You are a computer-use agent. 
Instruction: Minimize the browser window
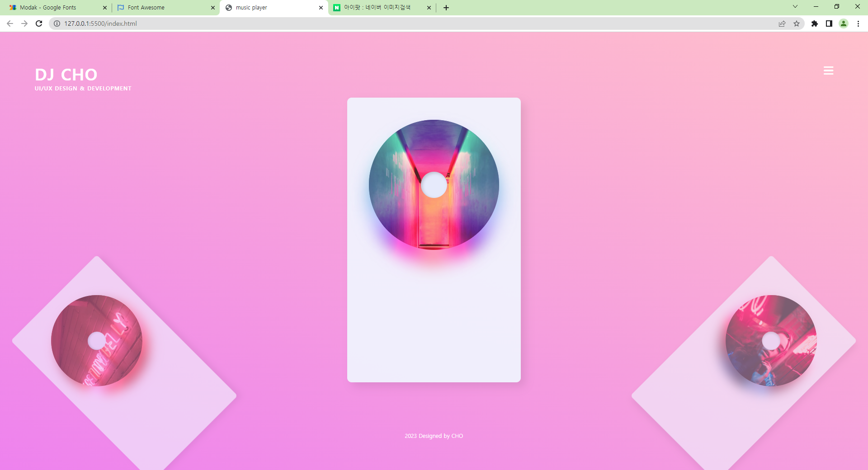click(816, 7)
